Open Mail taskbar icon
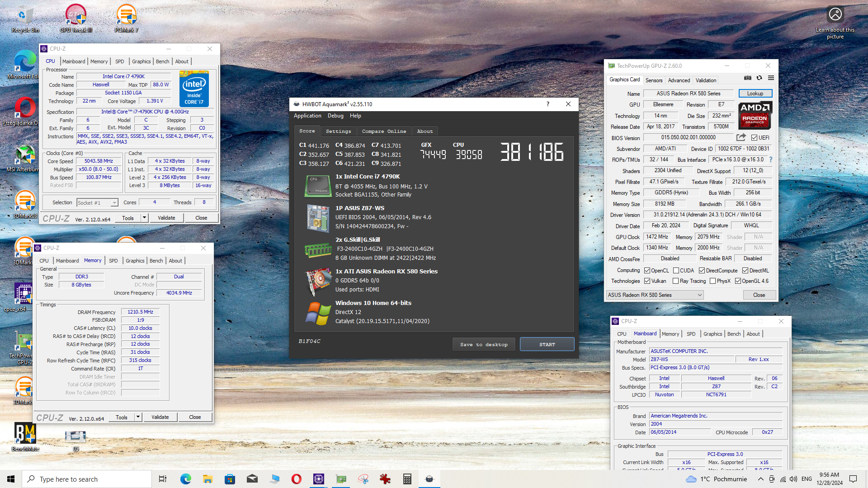 (252, 479)
